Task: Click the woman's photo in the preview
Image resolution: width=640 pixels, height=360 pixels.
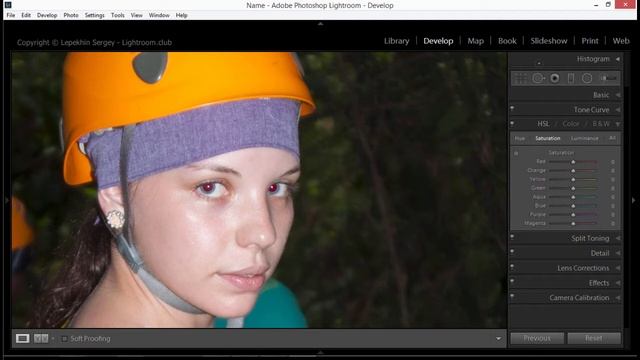Action: (259, 190)
